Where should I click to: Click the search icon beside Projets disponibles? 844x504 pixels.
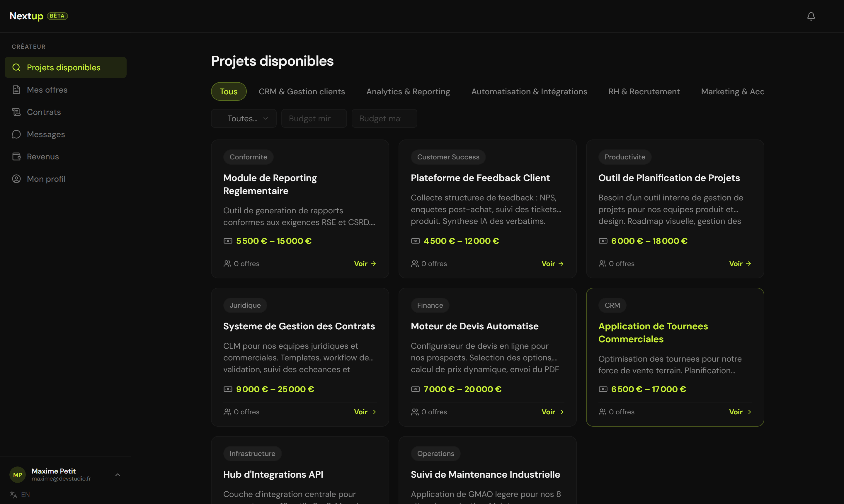pos(16,67)
